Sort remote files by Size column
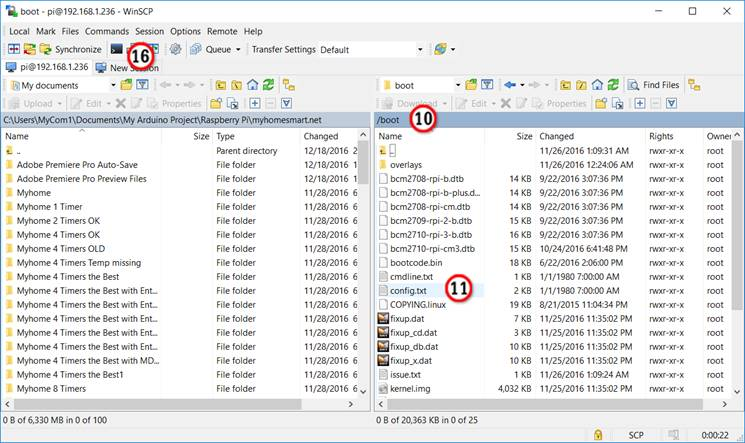Screen dimensions: 745x443 tap(510, 136)
